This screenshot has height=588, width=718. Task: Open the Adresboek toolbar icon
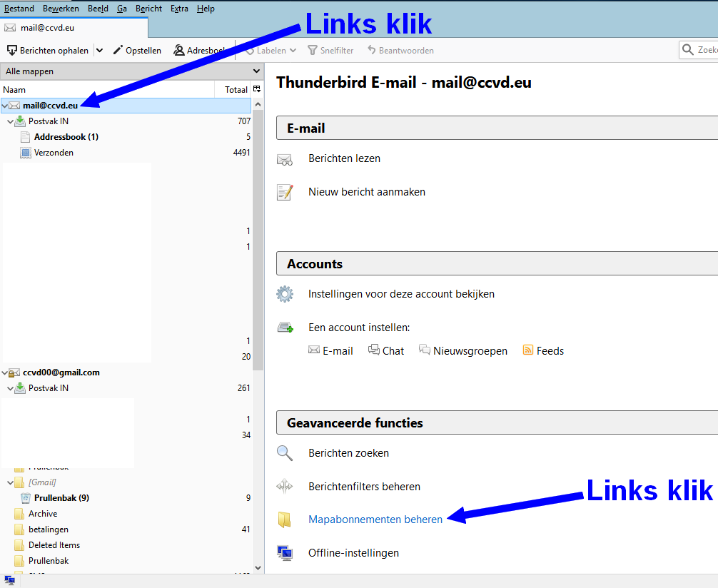pos(179,51)
